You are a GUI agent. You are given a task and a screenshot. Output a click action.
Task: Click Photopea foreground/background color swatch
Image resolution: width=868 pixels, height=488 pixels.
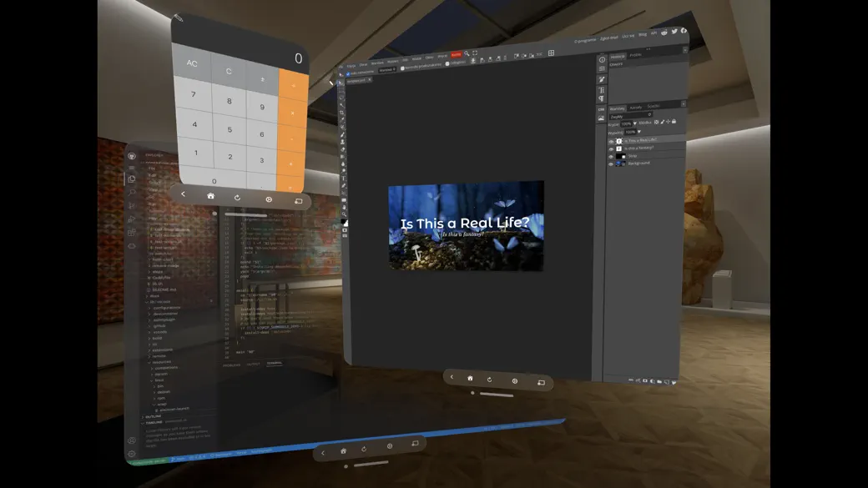(x=345, y=222)
